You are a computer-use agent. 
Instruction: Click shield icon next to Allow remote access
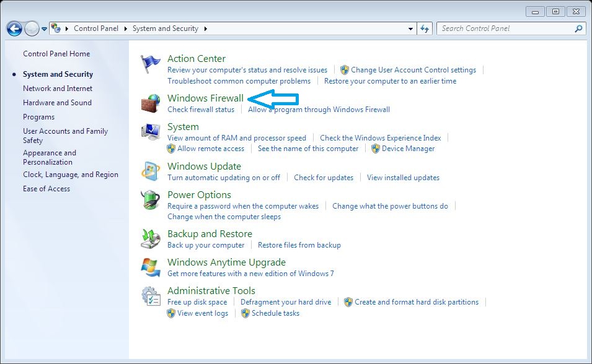(171, 149)
